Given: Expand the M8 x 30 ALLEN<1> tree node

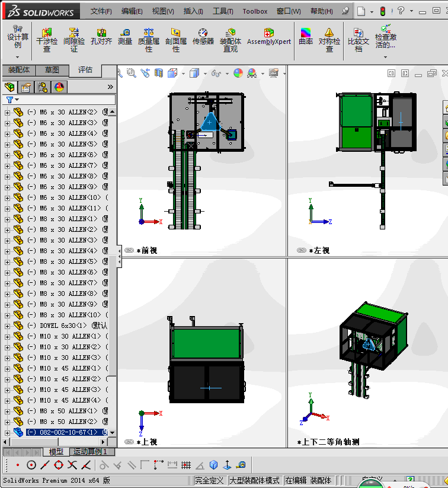Looking at the screenshot, I should [x=7, y=219].
